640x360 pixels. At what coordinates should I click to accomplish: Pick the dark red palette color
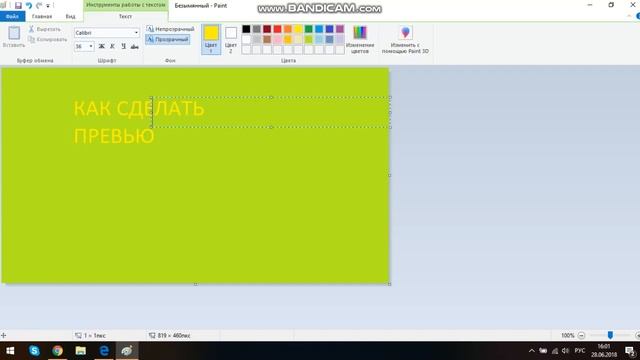(x=267, y=29)
